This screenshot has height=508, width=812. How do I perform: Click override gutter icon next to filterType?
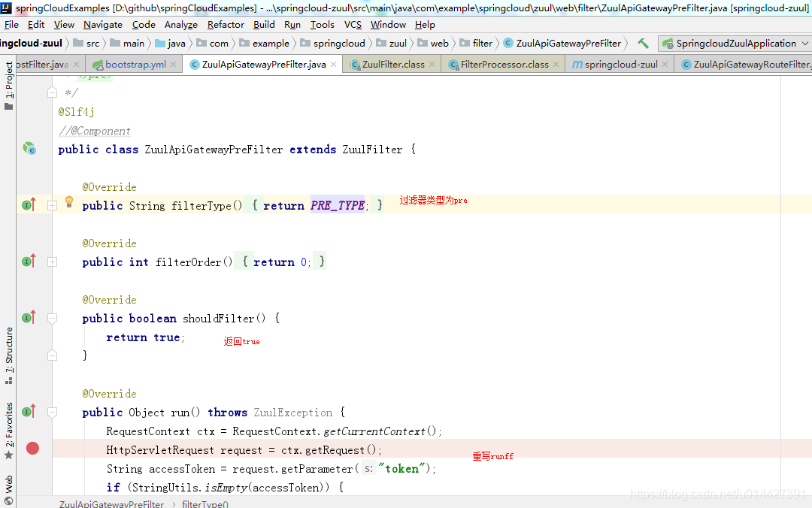tap(29, 205)
